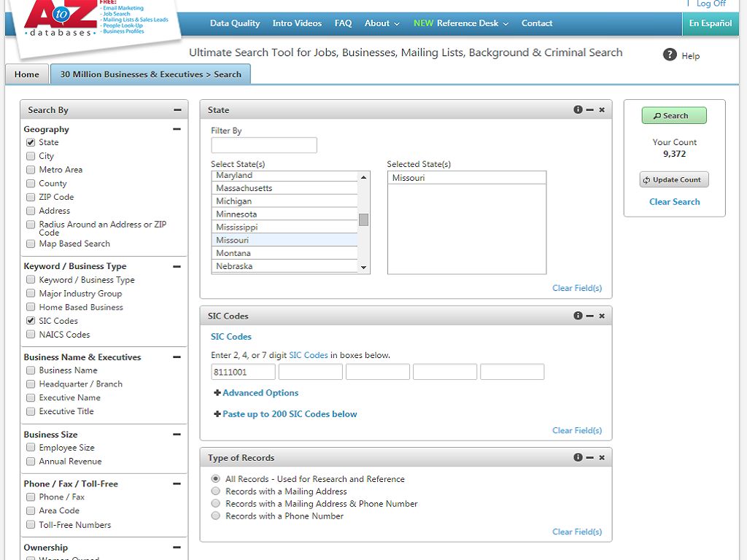The height and width of the screenshot is (560, 747).
Task: Click the state list scrollbar thumb
Action: point(363,219)
